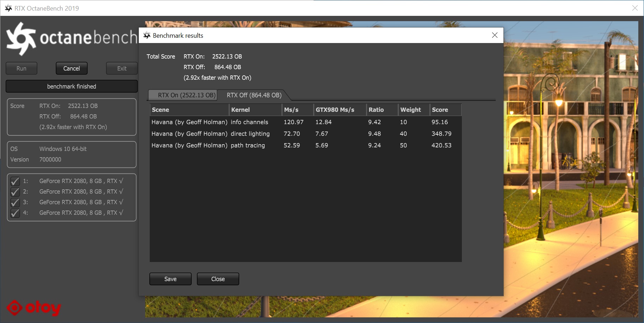Close the Benchmark results dialog with X
Screen dimensions: 644x323
tap(495, 35)
